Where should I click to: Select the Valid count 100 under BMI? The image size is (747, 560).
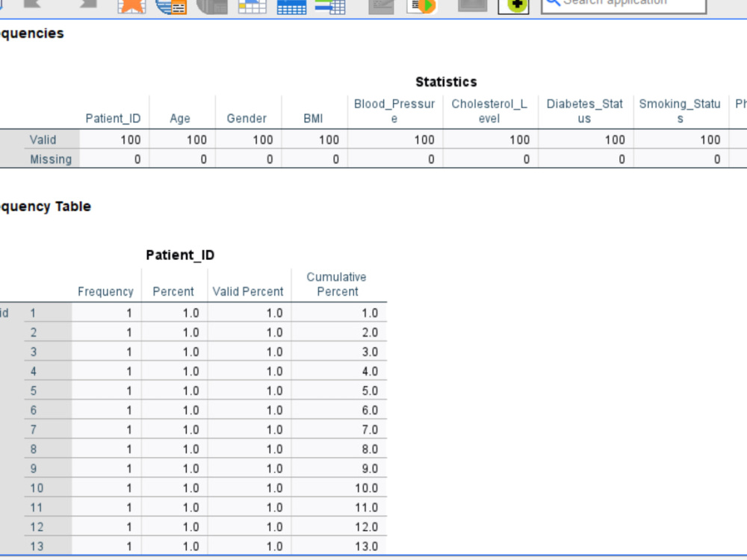329,140
